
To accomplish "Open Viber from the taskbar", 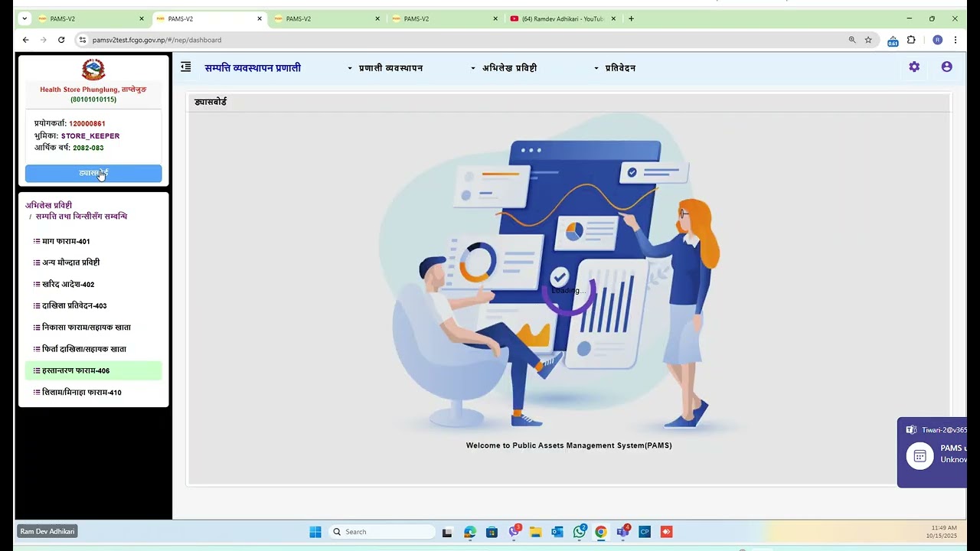I will tap(514, 531).
